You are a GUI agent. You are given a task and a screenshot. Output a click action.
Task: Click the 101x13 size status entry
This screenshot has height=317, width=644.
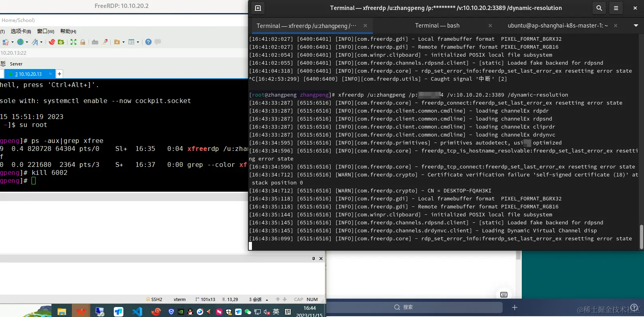click(x=205, y=299)
